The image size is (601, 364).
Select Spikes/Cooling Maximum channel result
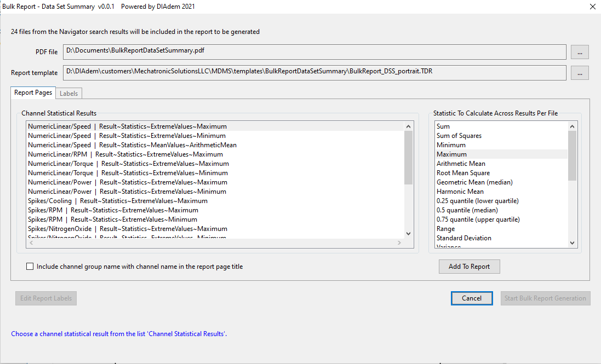tap(118, 201)
